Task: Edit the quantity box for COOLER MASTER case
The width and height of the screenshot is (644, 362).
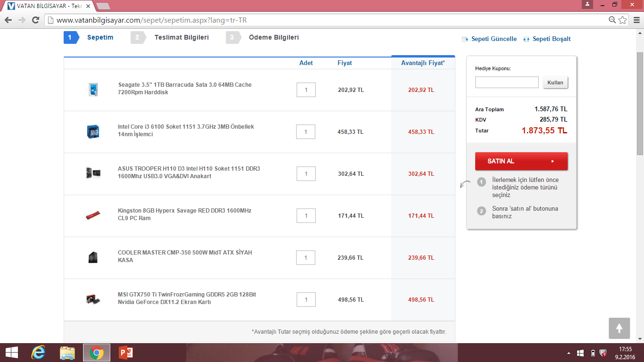Action: pyautogui.click(x=305, y=258)
